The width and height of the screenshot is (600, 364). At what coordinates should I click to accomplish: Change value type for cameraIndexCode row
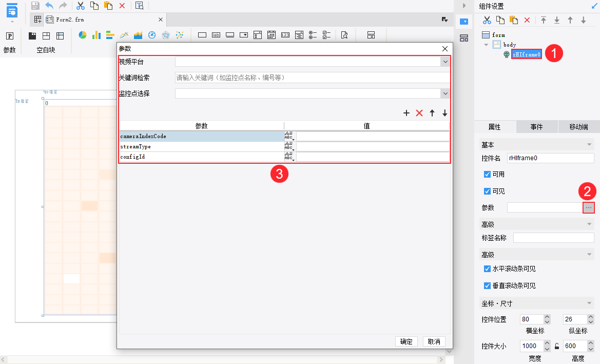[289, 136]
